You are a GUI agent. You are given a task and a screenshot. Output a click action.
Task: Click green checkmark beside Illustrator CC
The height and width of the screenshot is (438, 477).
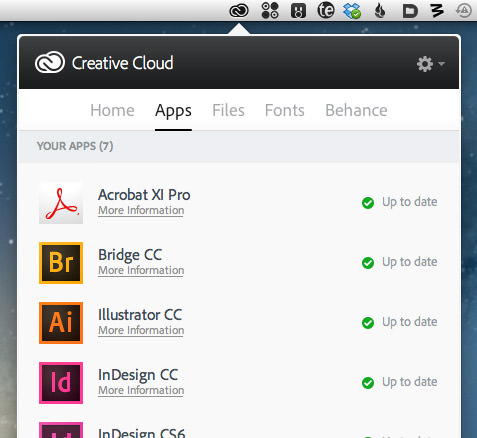pyautogui.click(x=368, y=323)
